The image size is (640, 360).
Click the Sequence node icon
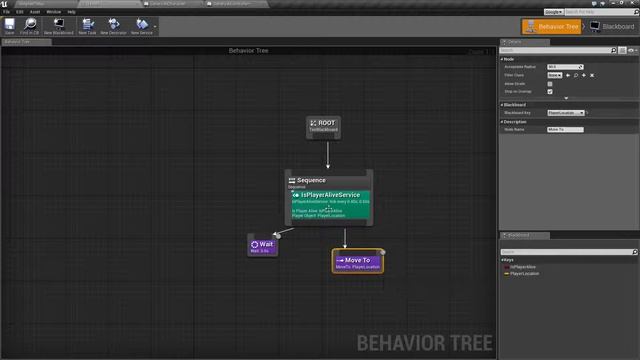pyautogui.click(x=292, y=180)
